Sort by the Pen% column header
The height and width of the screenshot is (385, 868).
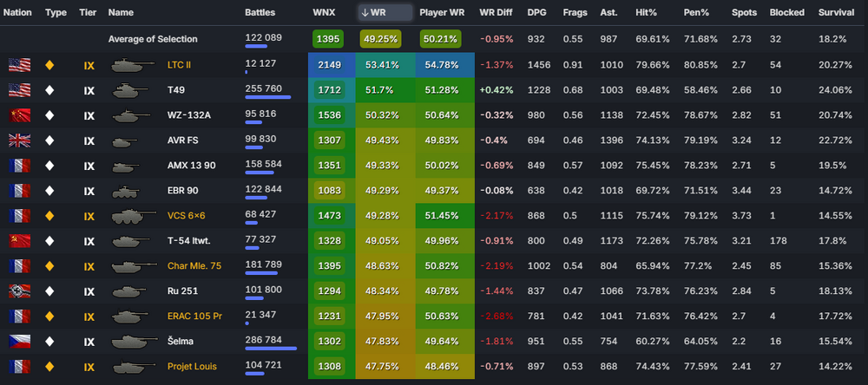(696, 12)
